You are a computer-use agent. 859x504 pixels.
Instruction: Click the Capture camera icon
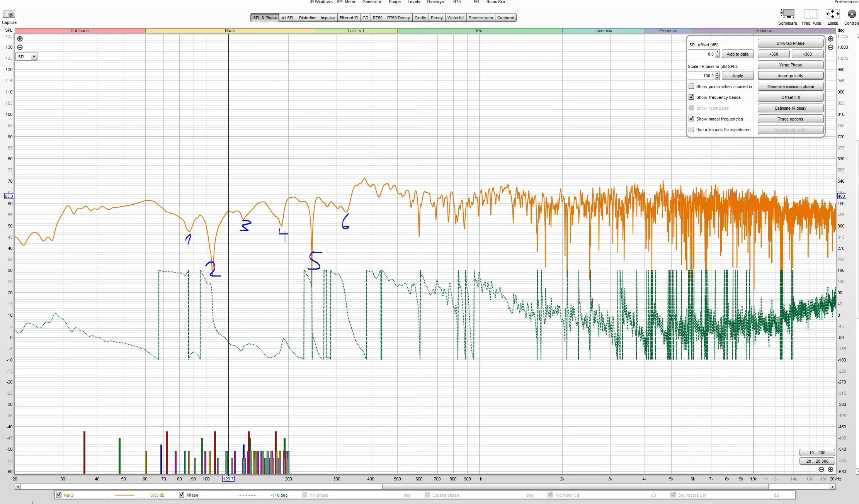coord(9,14)
